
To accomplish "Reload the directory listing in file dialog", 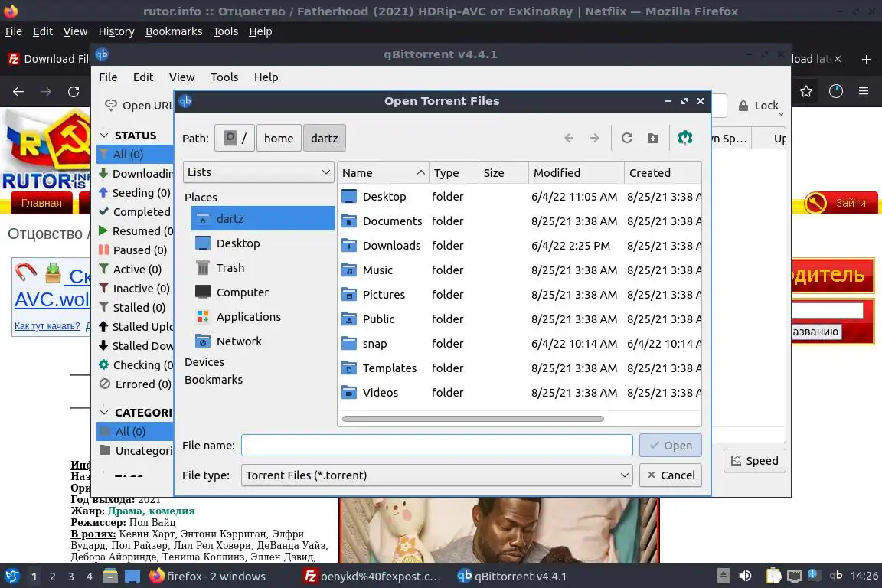I will click(626, 138).
